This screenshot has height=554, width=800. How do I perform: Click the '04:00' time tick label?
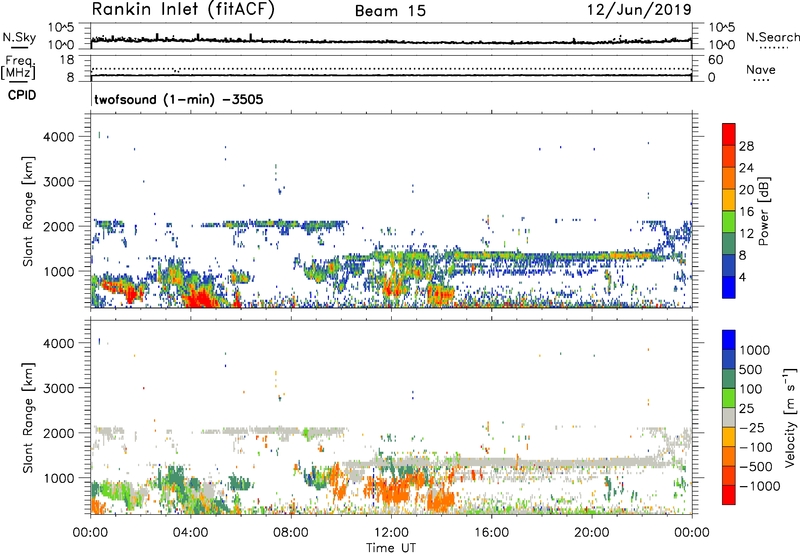pos(190,533)
